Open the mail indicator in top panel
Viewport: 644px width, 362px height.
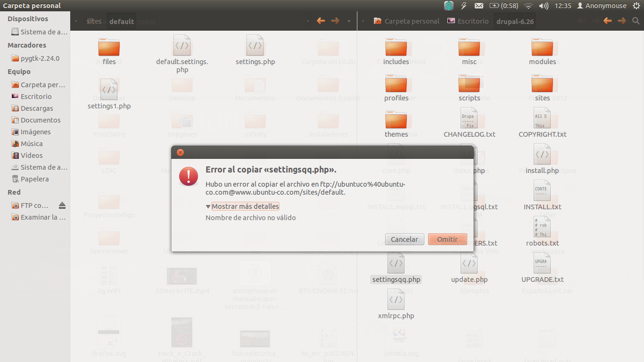click(479, 6)
